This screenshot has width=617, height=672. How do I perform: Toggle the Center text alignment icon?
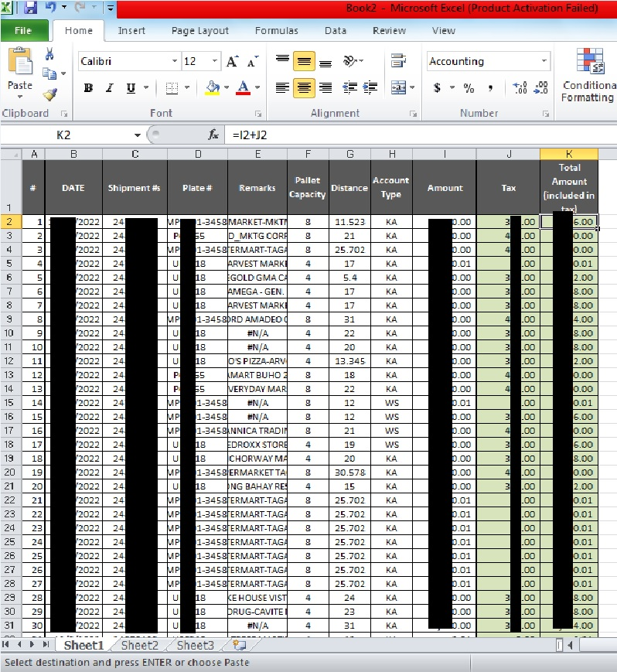(304, 88)
